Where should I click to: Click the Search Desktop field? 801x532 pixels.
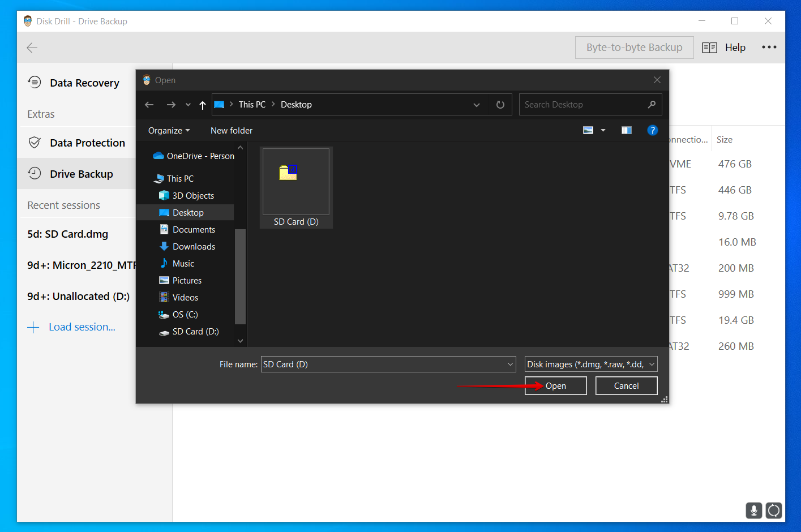point(582,105)
